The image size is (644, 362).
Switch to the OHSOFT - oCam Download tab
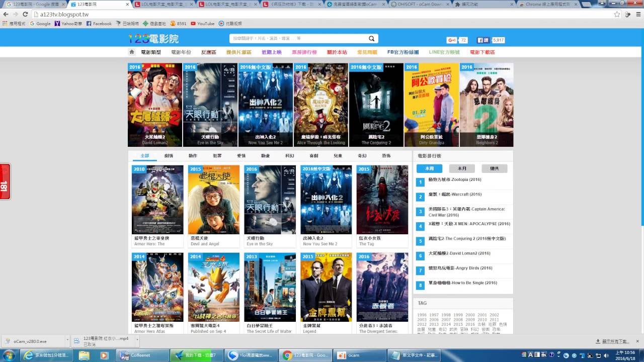420,4
